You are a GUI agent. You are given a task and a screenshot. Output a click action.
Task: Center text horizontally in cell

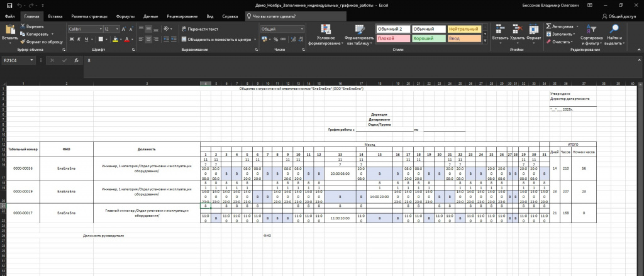click(x=148, y=40)
